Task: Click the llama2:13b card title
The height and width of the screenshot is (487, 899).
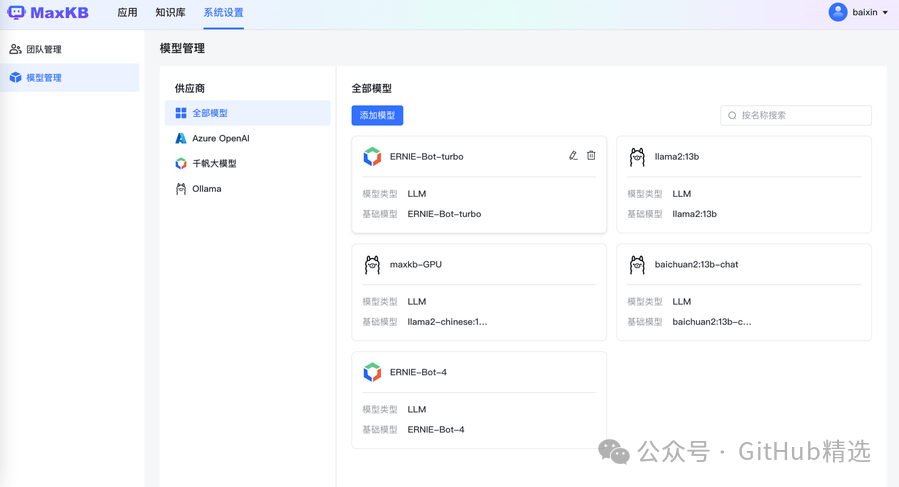Action: [x=677, y=157]
